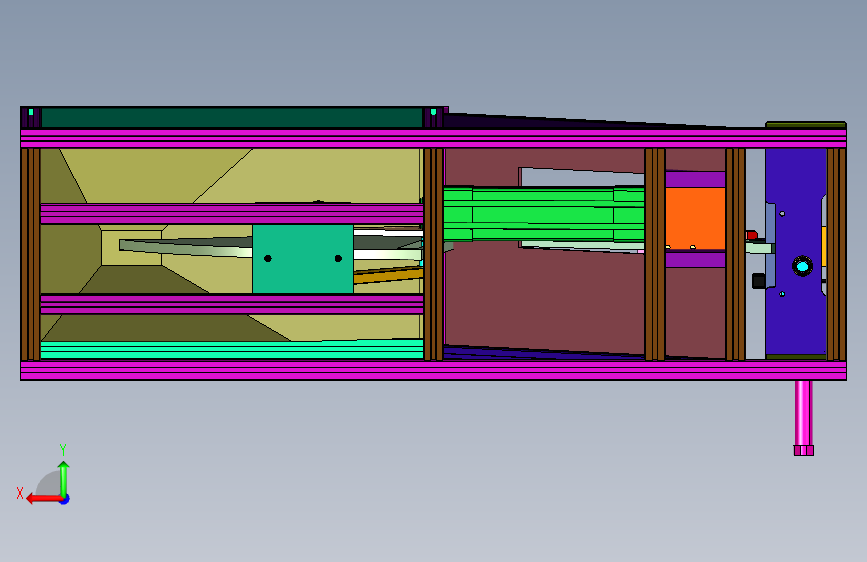867x562 pixels.
Task: Pick the small black square component
Action: tap(759, 280)
